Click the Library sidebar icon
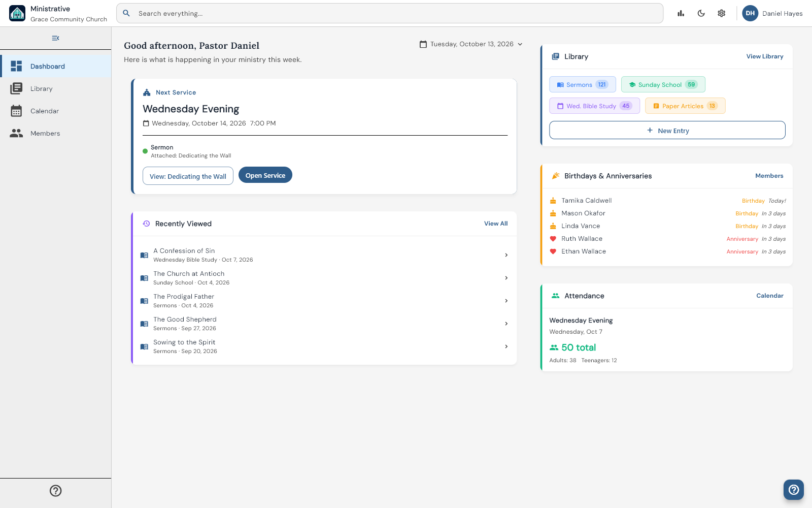The width and height of the screenshot is (812, 508). tap(16, 88)
